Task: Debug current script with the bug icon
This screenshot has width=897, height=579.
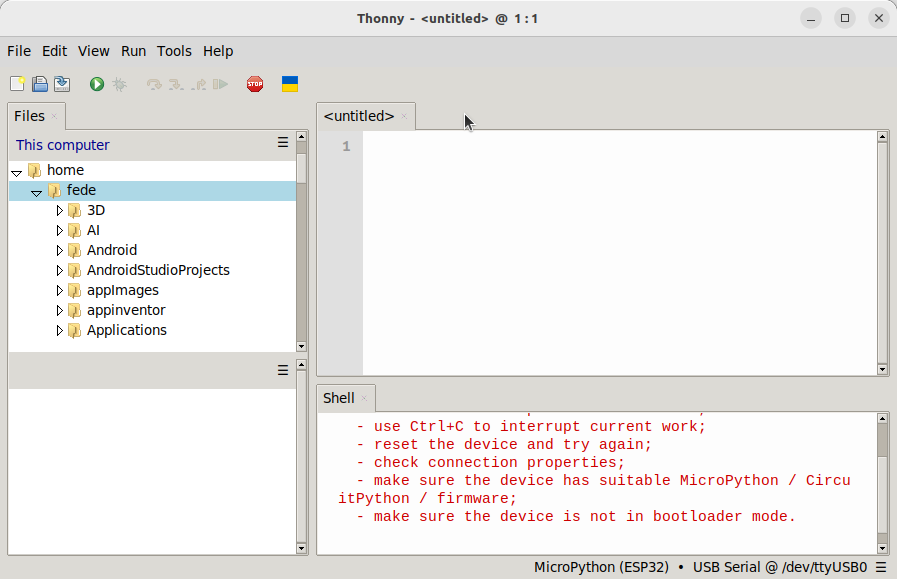Action: pos(120,84)
